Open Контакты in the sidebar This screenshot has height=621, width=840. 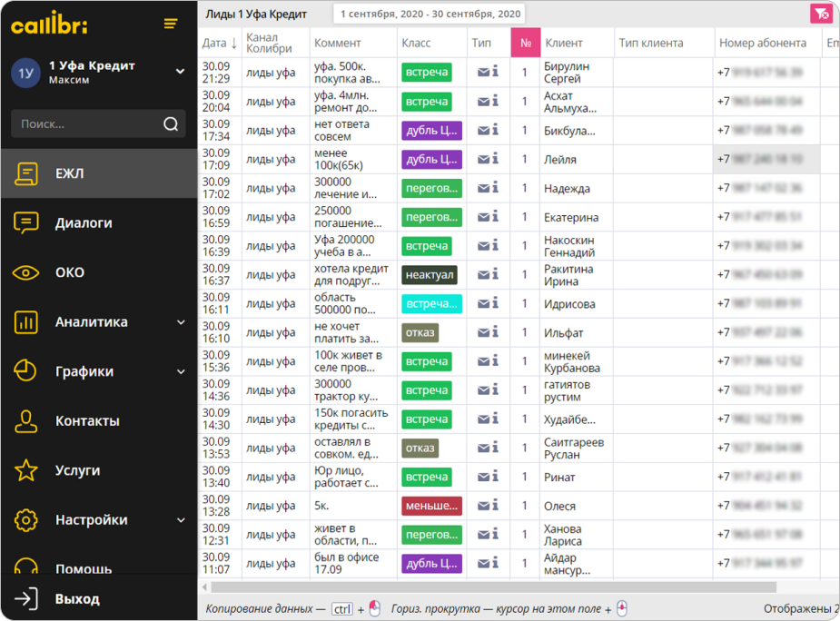[x=86, y=421]
